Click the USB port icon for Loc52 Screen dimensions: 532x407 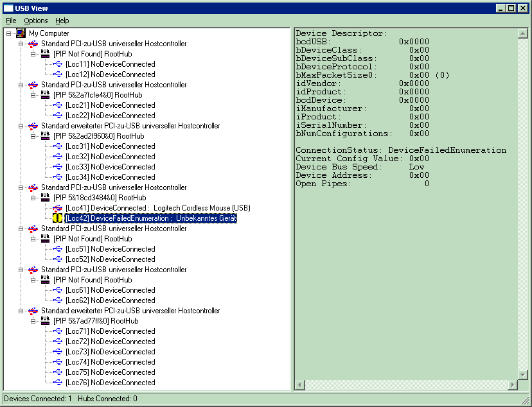pyautogui.click(x=58, y=259)
